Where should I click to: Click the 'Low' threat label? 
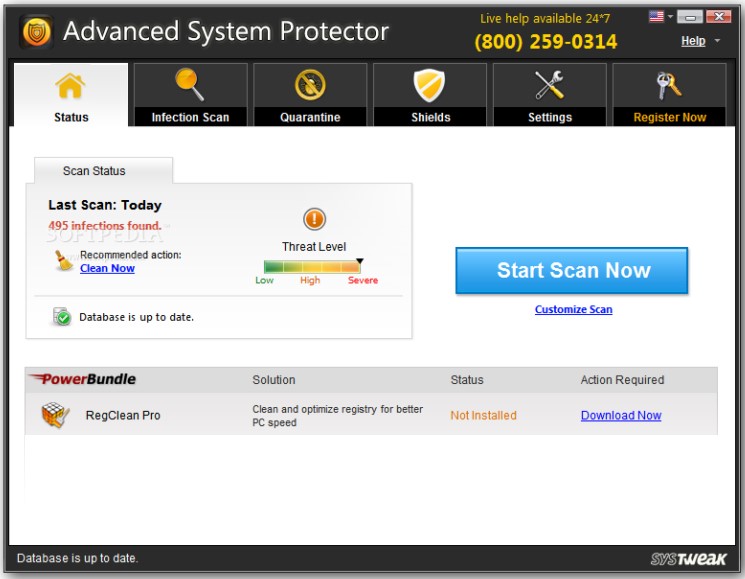264,280
